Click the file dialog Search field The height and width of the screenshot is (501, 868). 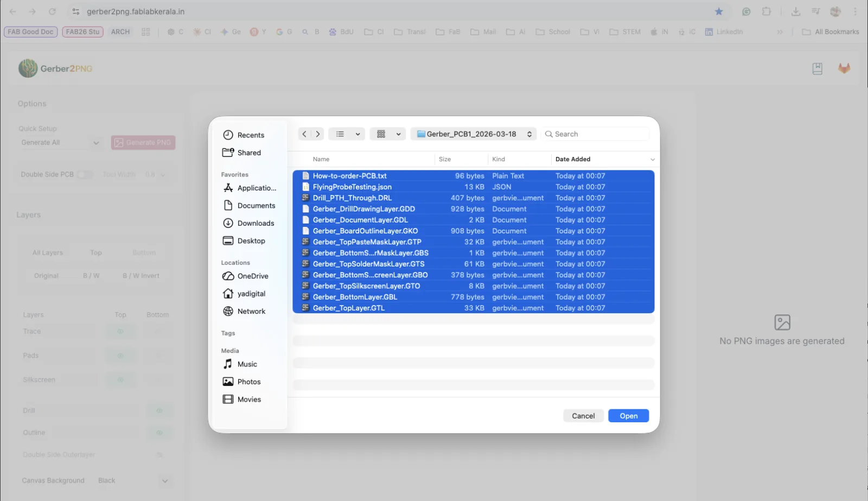coord(595,134)
